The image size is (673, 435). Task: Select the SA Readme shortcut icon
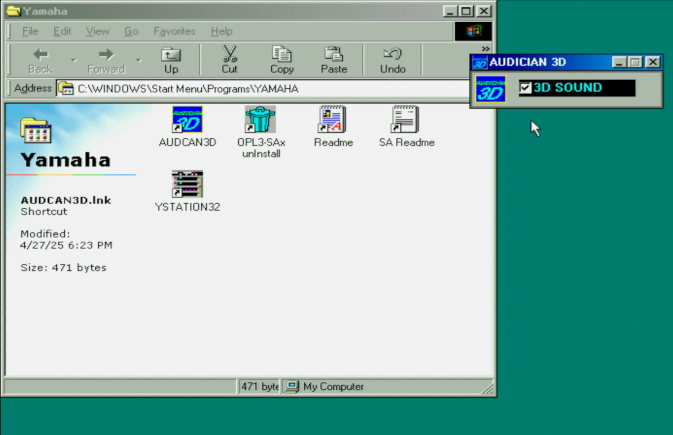coord(406,121)
